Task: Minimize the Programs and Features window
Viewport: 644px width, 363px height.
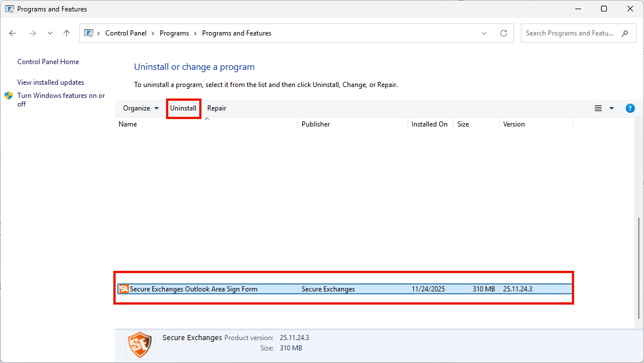Action: coord(578,9)
